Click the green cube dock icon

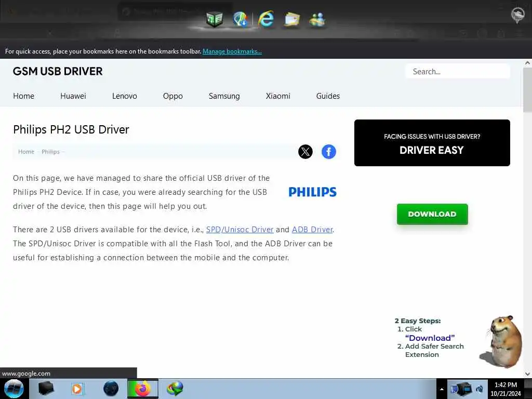pos(215,19)
